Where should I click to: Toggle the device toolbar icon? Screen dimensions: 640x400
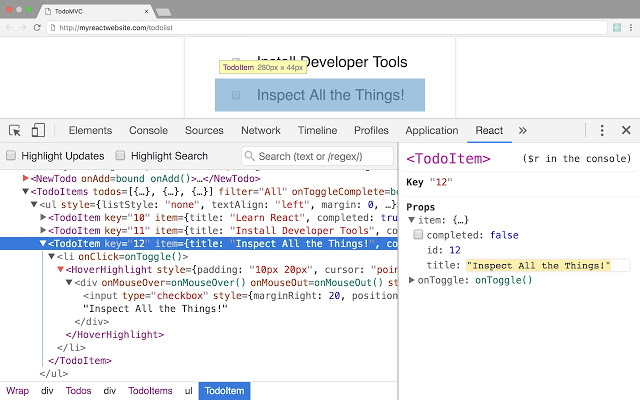38,131
